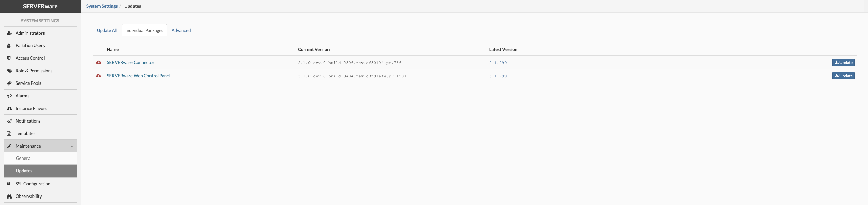This screenshot has width=868, height=205.
Task: Select the Individual Packages tab
Action: pyautogui.click(x=144, y=30)
